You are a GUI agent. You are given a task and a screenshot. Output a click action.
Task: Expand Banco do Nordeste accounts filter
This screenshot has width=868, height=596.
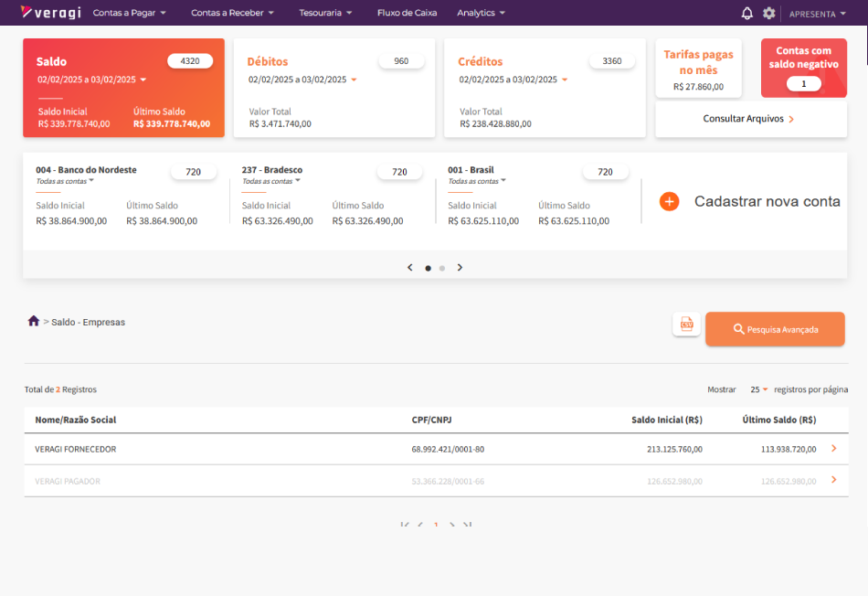(x=91, y=181)
